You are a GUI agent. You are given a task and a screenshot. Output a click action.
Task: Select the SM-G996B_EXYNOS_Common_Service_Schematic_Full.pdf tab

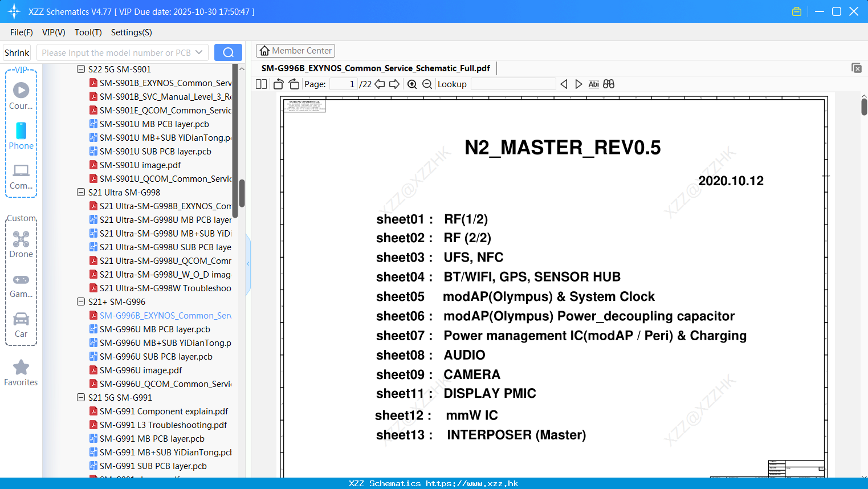tap(376, 68)
